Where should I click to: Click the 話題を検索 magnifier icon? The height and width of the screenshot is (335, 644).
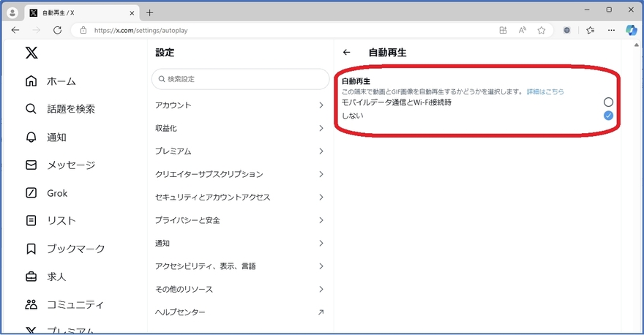pos(31,109)
